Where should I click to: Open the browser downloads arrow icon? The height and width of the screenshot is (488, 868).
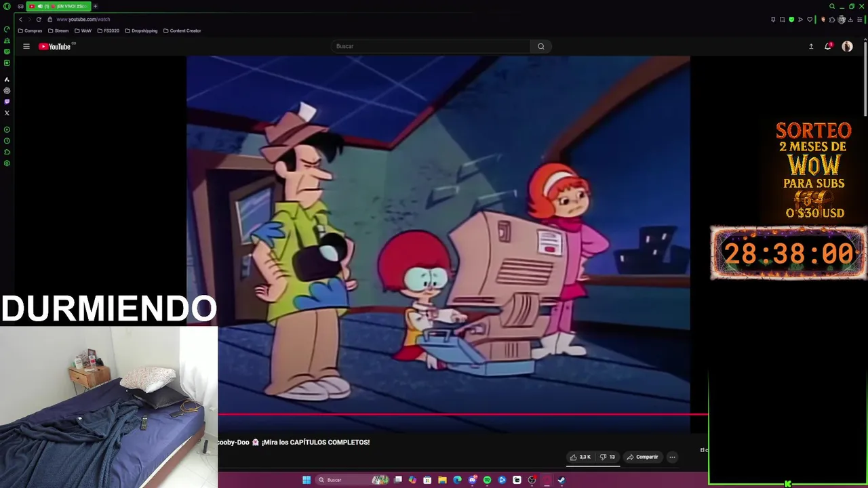(850, 19)
